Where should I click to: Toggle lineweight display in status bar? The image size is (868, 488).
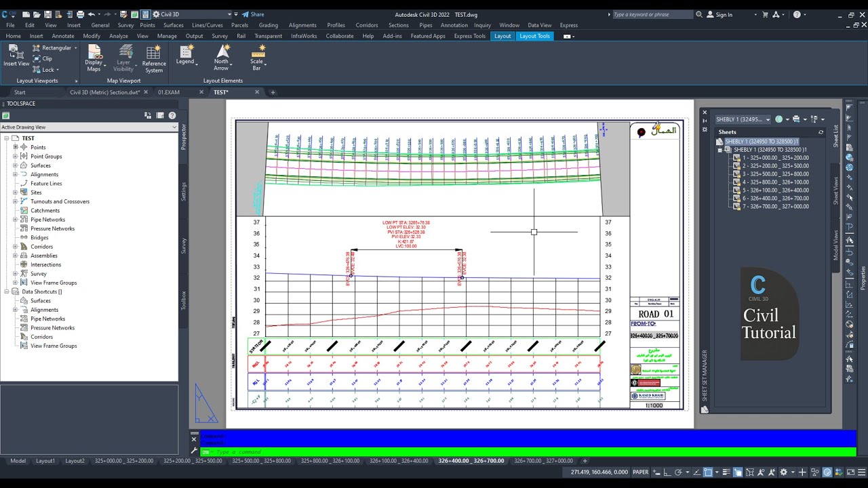tap(726, 472)
